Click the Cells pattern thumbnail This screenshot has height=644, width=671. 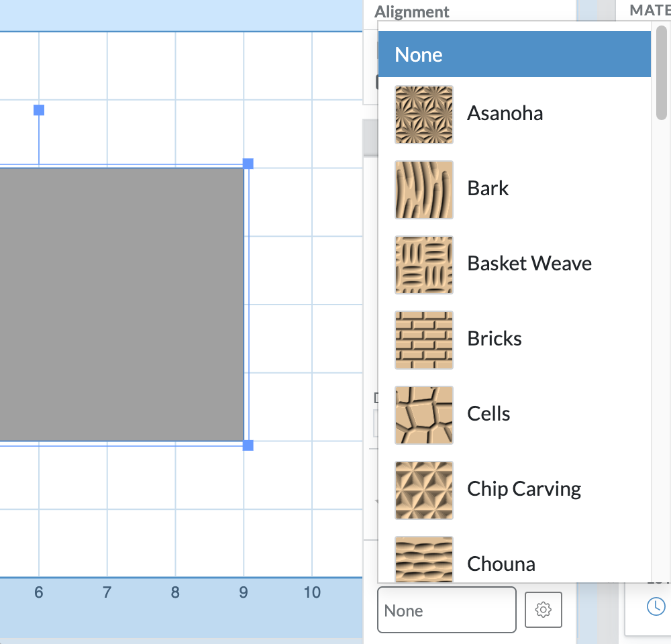coord(423,415)
